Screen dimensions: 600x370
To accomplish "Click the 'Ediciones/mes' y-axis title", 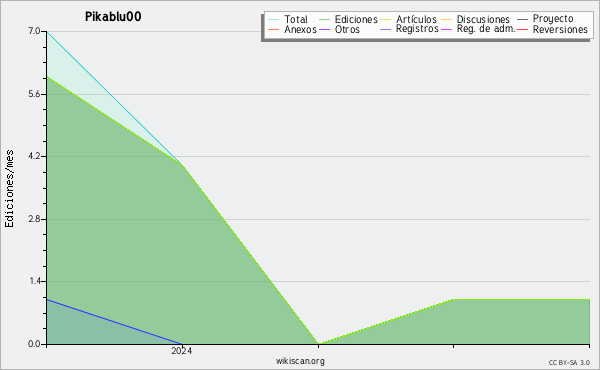I will (9, 189).
